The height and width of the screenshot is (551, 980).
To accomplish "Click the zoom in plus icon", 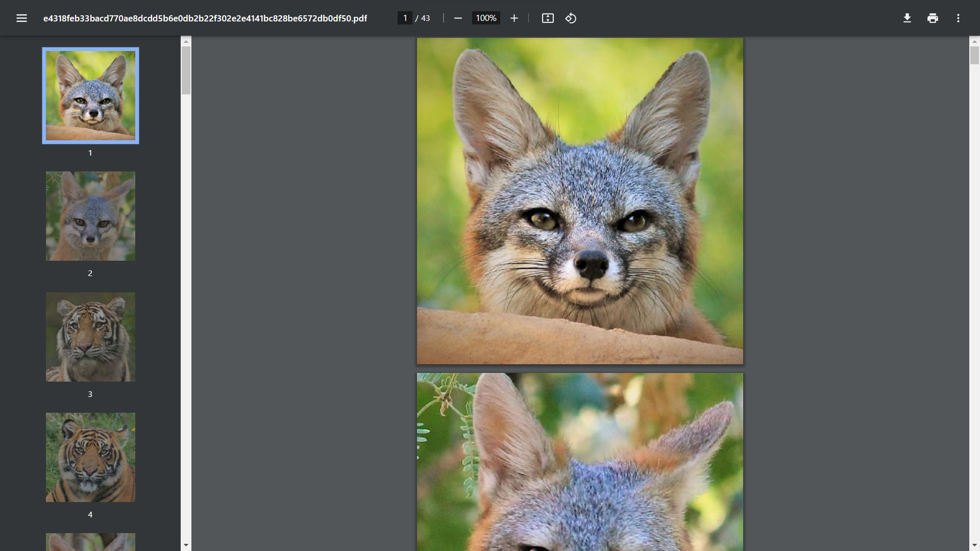I will click(514, 18).
